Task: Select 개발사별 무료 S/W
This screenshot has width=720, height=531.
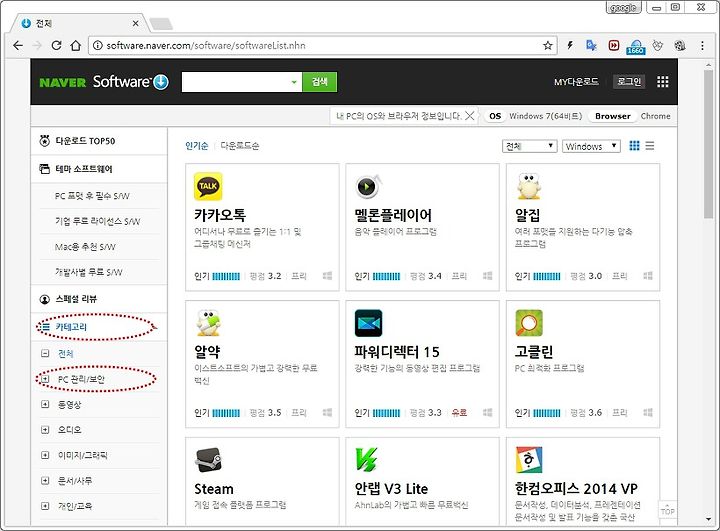Action: coord(89,272)
